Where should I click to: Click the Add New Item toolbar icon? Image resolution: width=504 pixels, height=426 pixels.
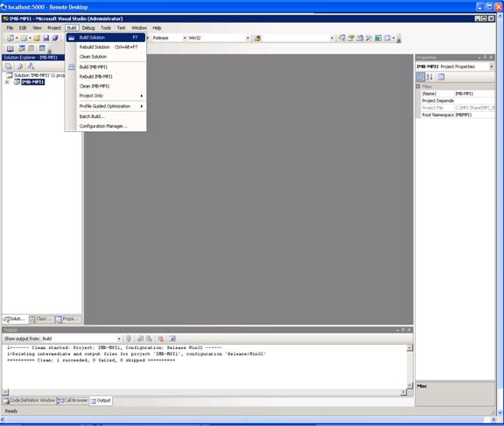tap(24, 38)
